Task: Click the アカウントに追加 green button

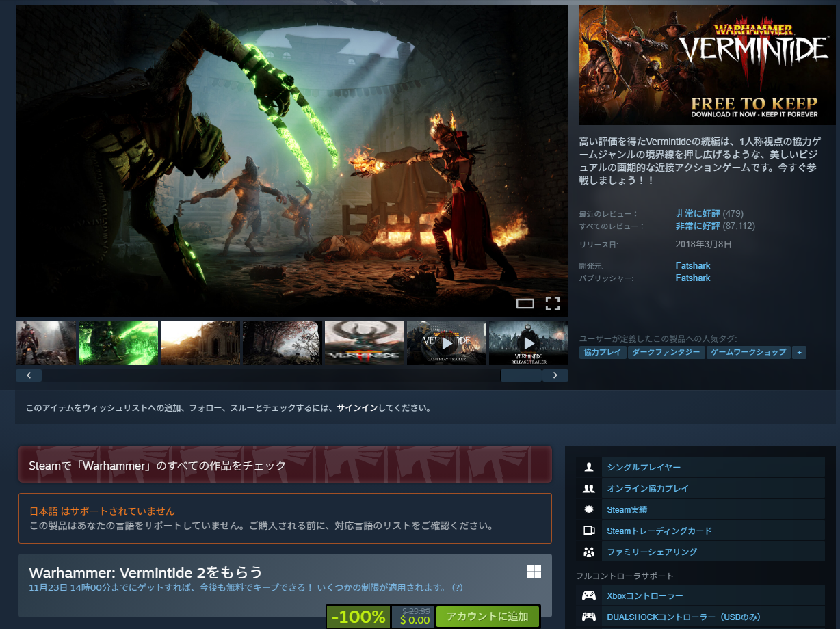Action: [x=487, y=617]
